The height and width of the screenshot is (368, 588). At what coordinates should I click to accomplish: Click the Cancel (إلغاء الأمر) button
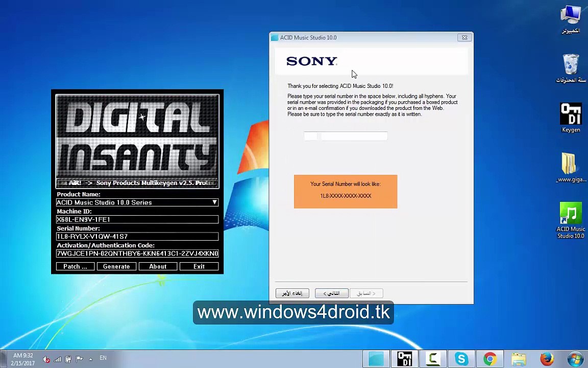point(292,293)
